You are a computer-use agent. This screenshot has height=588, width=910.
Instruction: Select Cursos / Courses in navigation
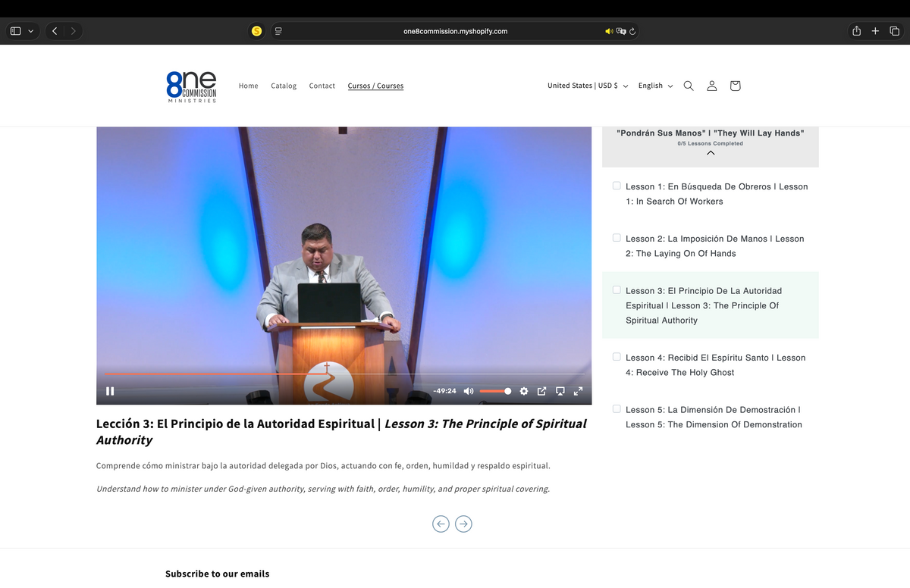point(375,86)
